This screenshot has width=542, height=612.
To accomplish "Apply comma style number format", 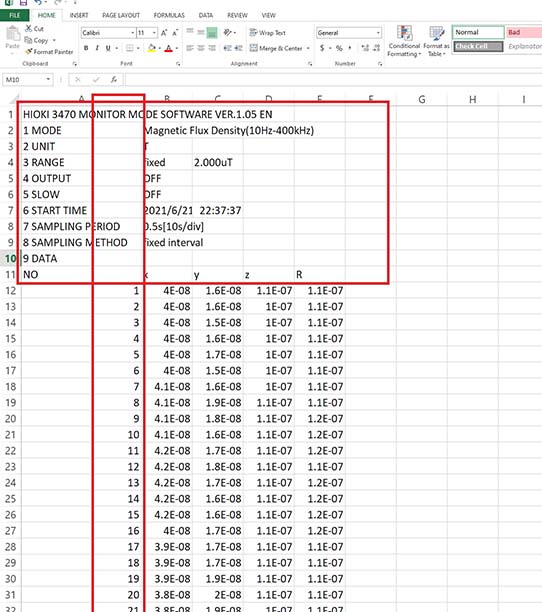I will 350,48.
